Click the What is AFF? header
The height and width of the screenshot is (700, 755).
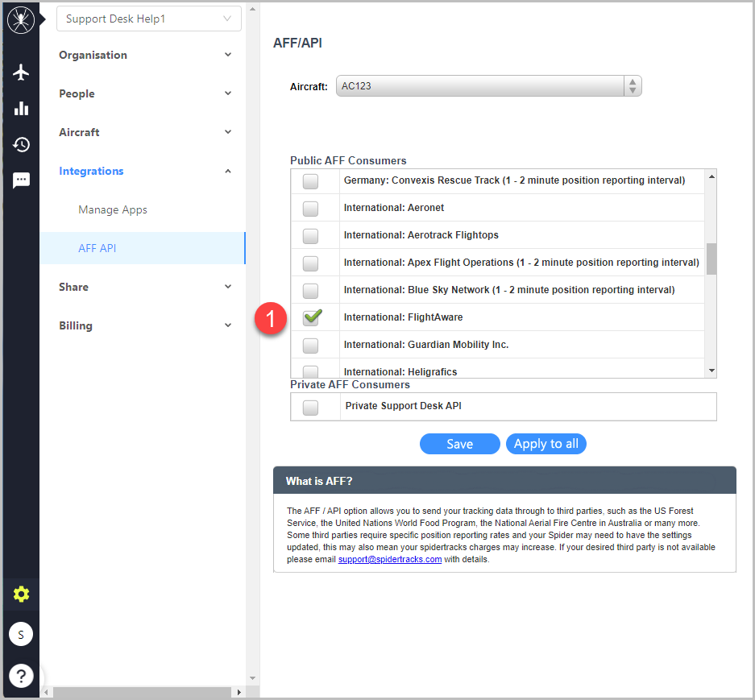tap(504, 480)
